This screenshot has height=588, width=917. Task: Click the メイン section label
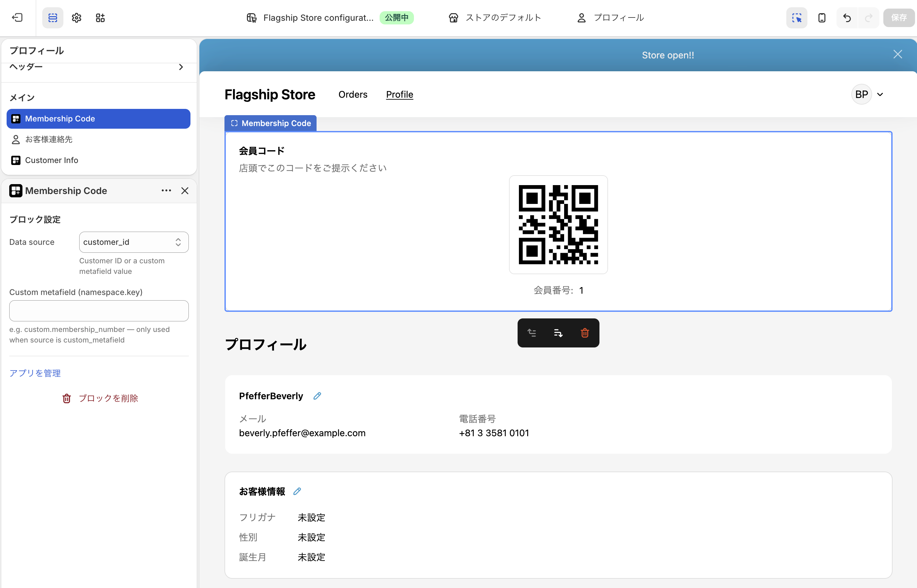[22, 98]
